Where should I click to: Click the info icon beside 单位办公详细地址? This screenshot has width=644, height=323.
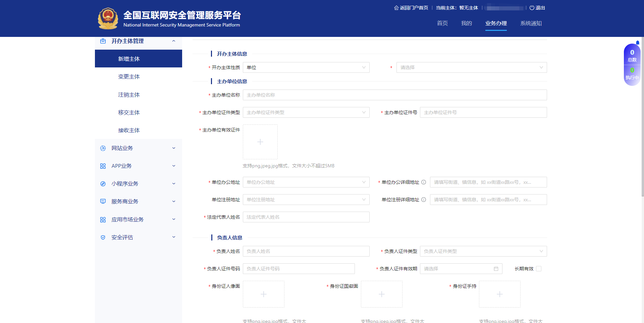[x=424, y=182]
